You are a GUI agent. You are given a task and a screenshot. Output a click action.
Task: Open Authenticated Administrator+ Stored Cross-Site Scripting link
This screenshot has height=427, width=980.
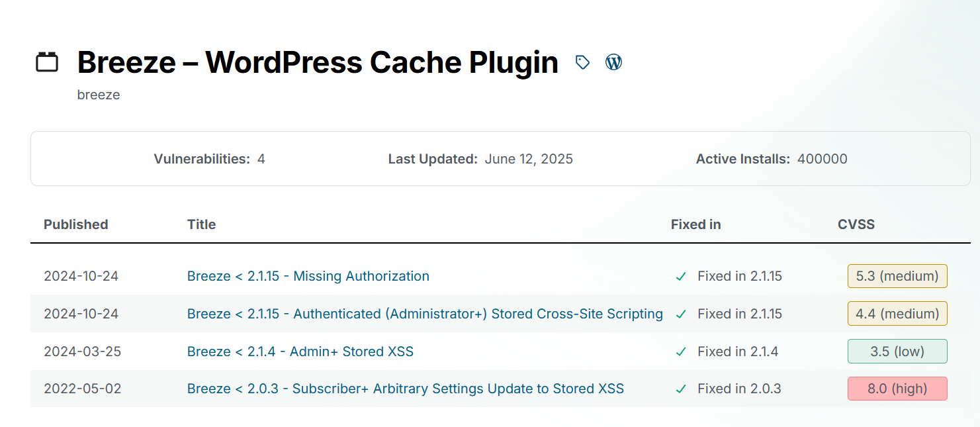click(x=425, y=314)
